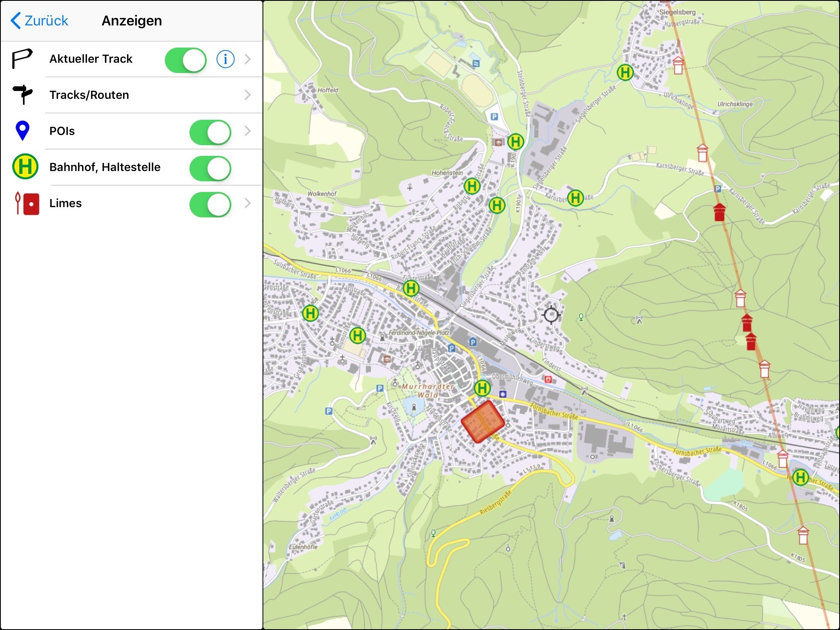840x630 pixels.
Task: Open Limes details using the chevron
Action: coord(247,203)
